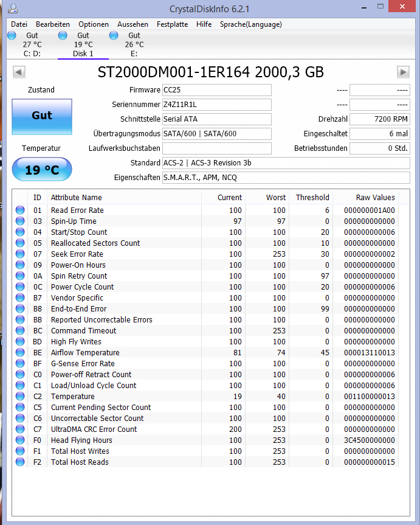Select the Disk 1 tab
The height and width of the screenshot is (525, 420).
pyautogui.click(x=83, y=44)
